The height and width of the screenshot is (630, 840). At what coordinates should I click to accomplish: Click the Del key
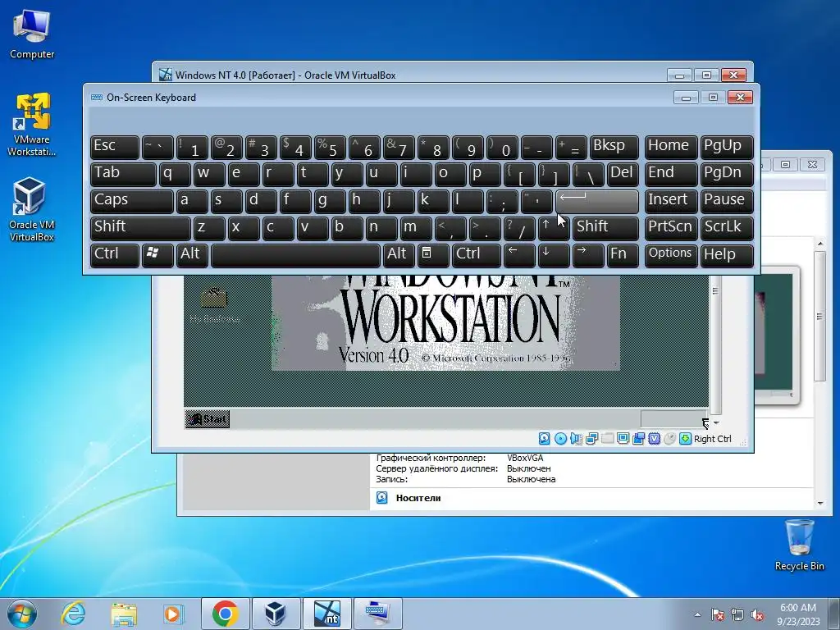(623, 174)
